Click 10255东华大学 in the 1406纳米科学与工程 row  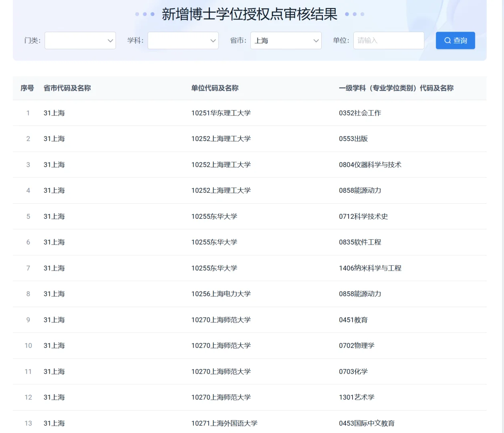[x=214, y=268]
